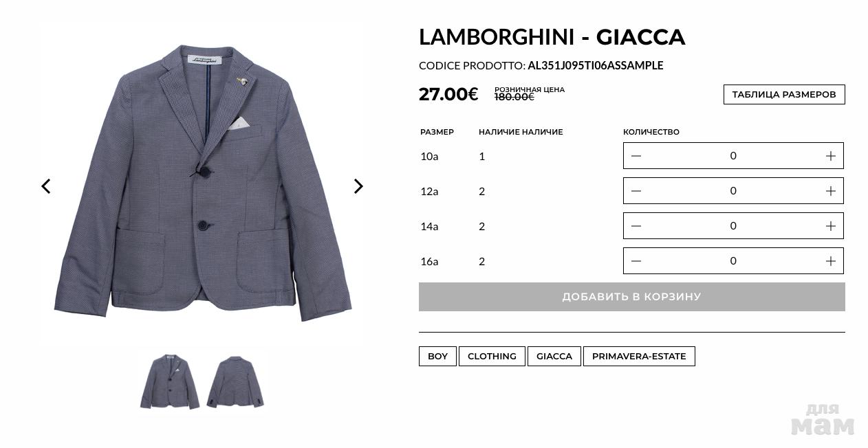Select the PRIMAVERA-ESTATE tag
Image resolution: width=868 pixels, height=448 pixels.
click(639, 356)
